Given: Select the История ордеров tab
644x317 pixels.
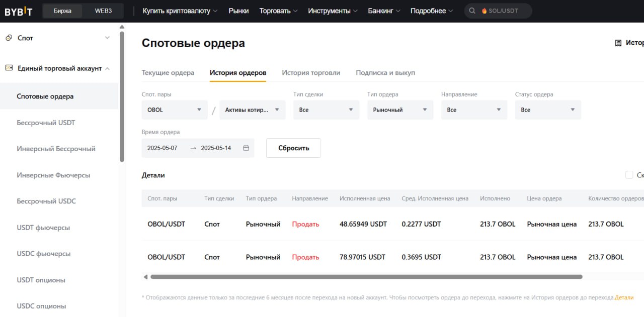Looking at the screenshot, I should pyautogui.click(x=238, y=73).
